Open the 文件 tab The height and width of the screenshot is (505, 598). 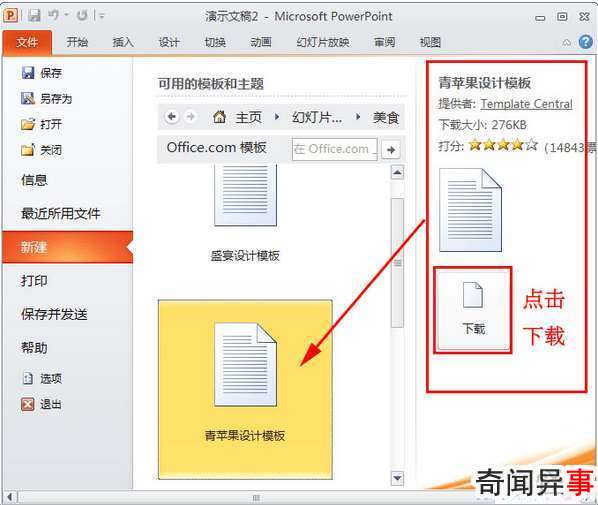[x=27, y=42]
